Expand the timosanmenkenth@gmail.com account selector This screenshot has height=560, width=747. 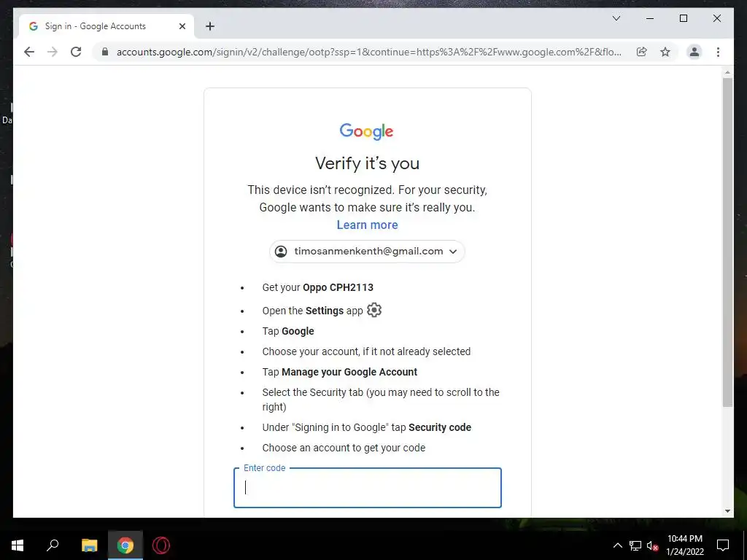coord(368,252)
